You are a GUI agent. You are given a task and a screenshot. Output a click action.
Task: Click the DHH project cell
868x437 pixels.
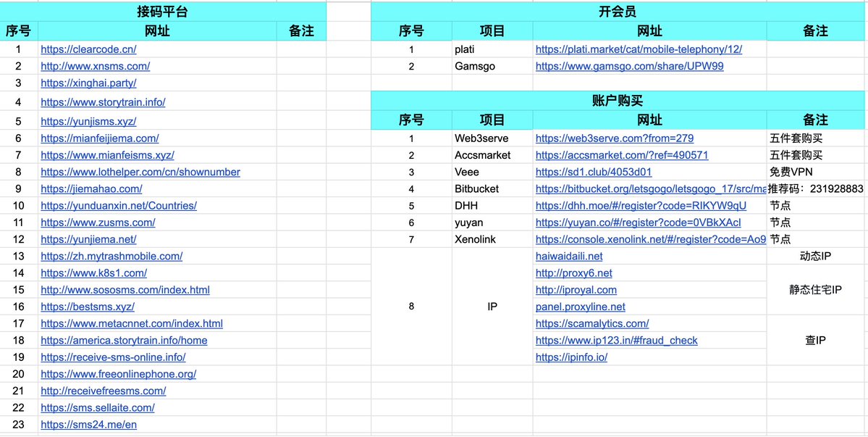pos(492,206)
